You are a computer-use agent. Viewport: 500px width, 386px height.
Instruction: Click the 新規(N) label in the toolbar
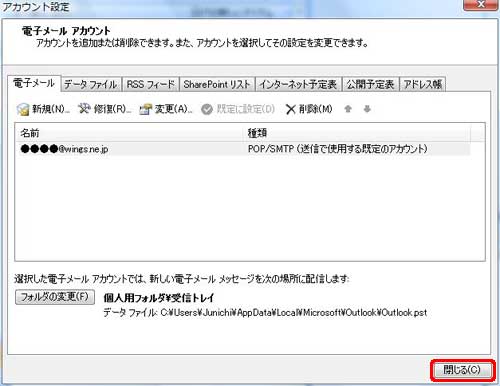click(x=51, y=109)
